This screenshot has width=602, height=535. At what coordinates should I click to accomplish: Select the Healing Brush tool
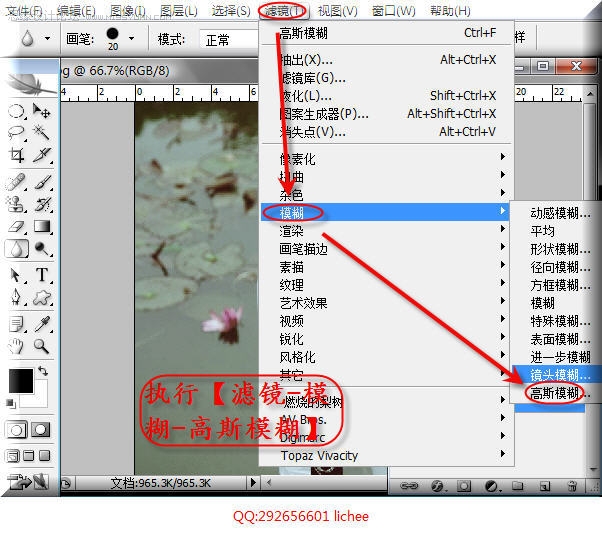tap(16, 182)
